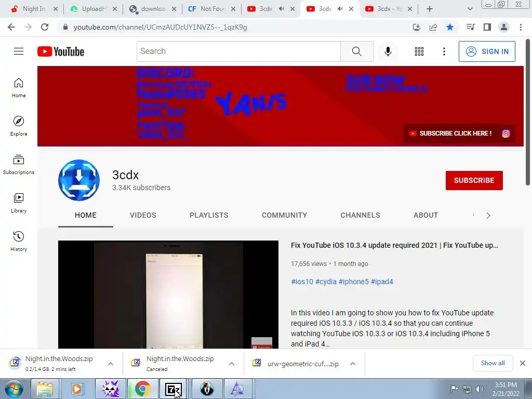Open media controls icon in Chrome toolbar
This screenshot has height=399, width=532.
(470, 27)
